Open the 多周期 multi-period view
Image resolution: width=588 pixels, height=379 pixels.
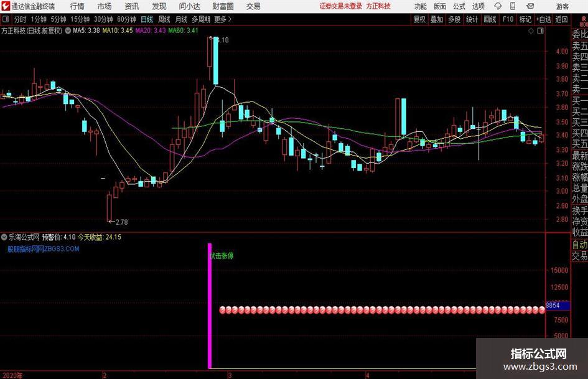pos(201,19)
